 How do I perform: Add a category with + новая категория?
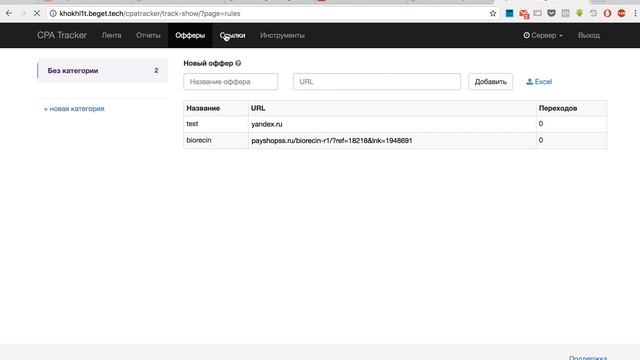click(x=74, y=109)
